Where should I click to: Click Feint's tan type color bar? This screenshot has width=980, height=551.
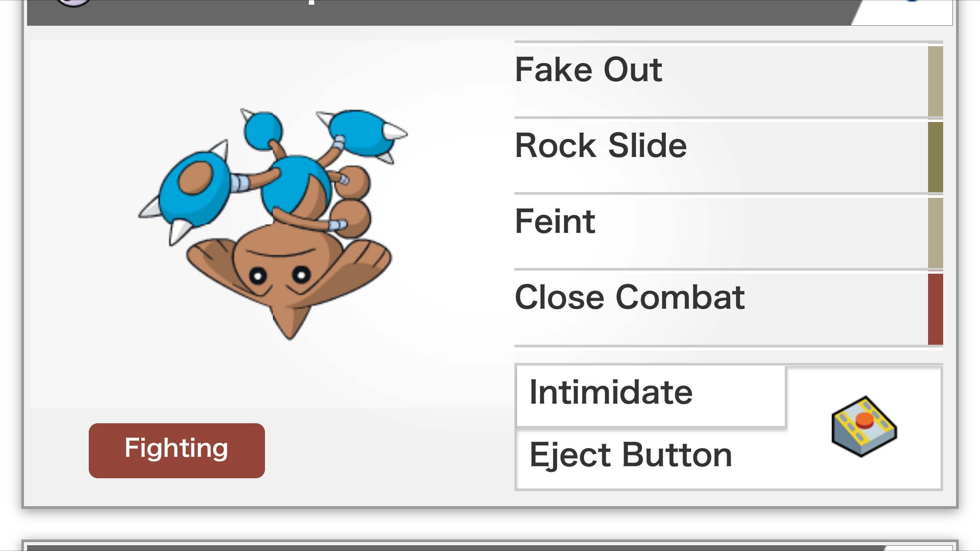(936, 233)
